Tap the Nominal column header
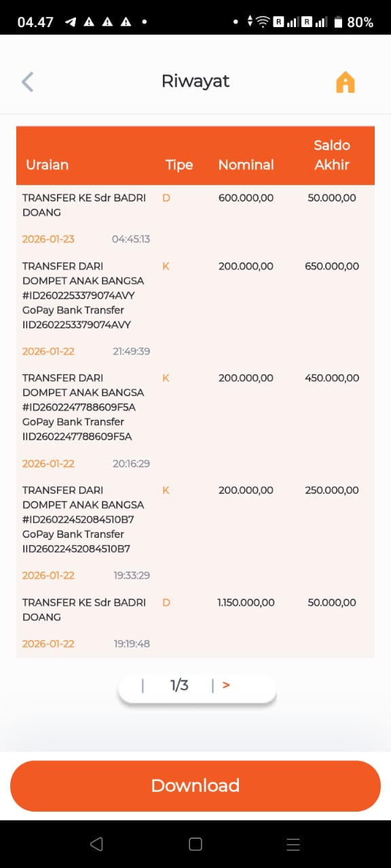Screen dimensions: 391x868 pos(246,165)
